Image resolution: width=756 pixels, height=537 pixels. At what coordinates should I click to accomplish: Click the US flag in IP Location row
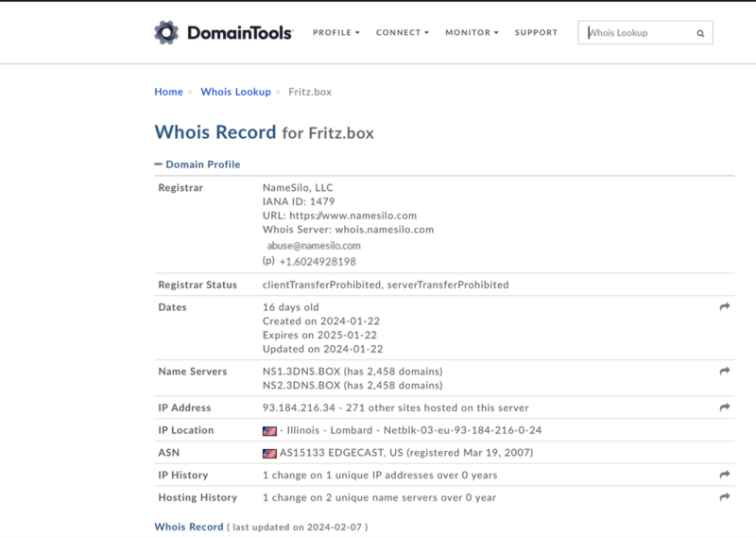coord(268,431)
